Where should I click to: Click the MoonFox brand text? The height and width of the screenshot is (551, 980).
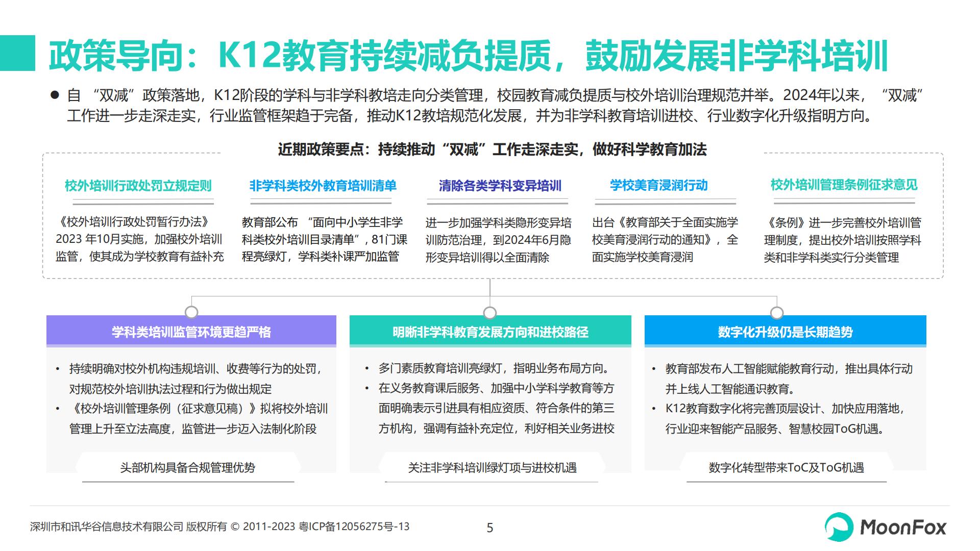[903, 528]
